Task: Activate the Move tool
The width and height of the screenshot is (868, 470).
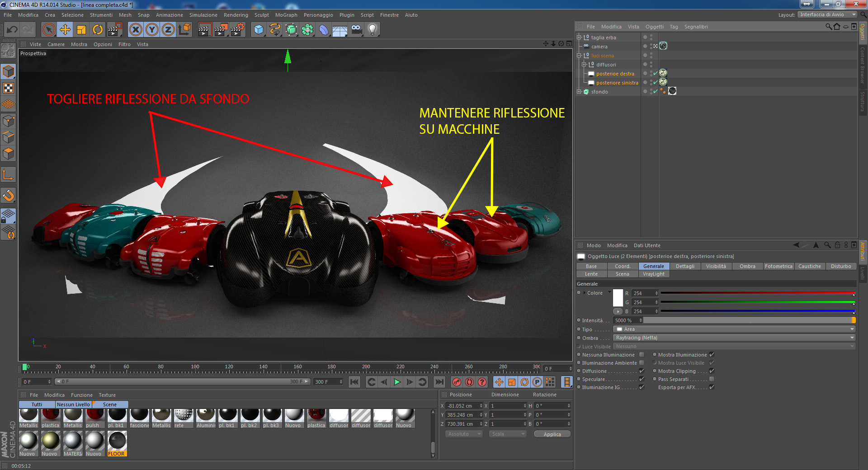Action: click(x=65, y=30)
